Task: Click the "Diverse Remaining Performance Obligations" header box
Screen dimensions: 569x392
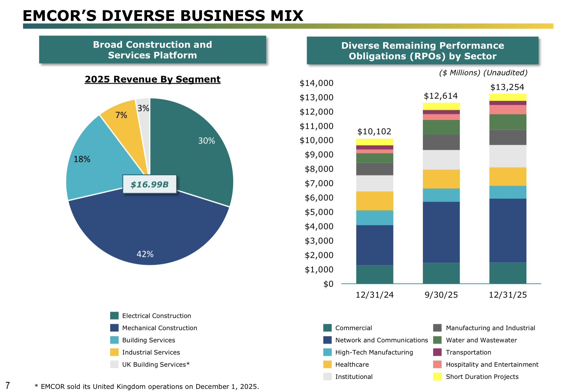Action: coord(423,51)
